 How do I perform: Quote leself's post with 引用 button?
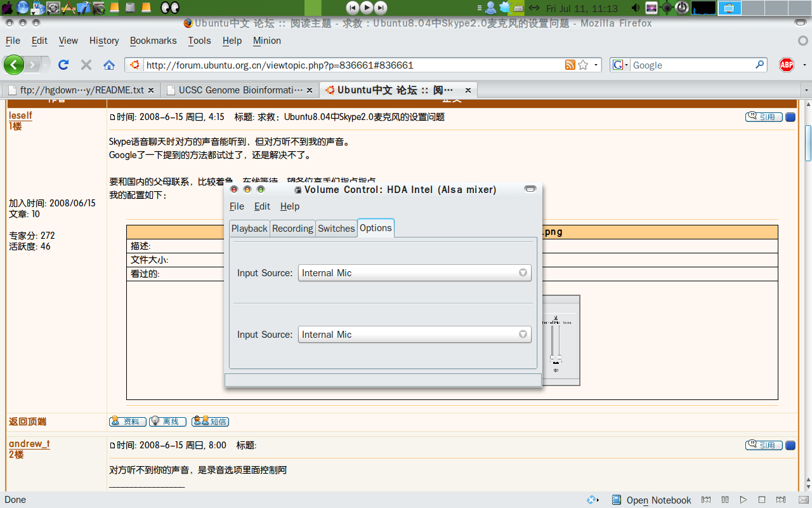pyautogui.click(x=764, y=117)
